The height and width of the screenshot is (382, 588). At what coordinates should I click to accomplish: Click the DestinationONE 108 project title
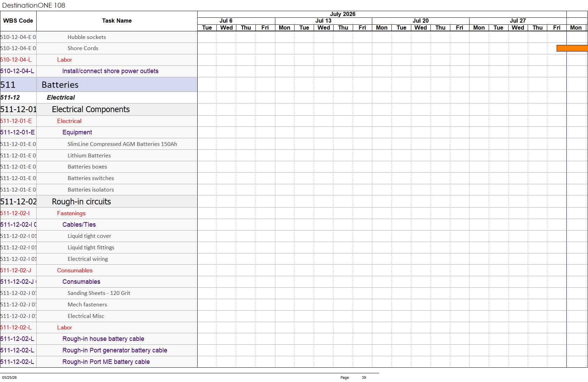pyautogui.click(x=33, y=5)
